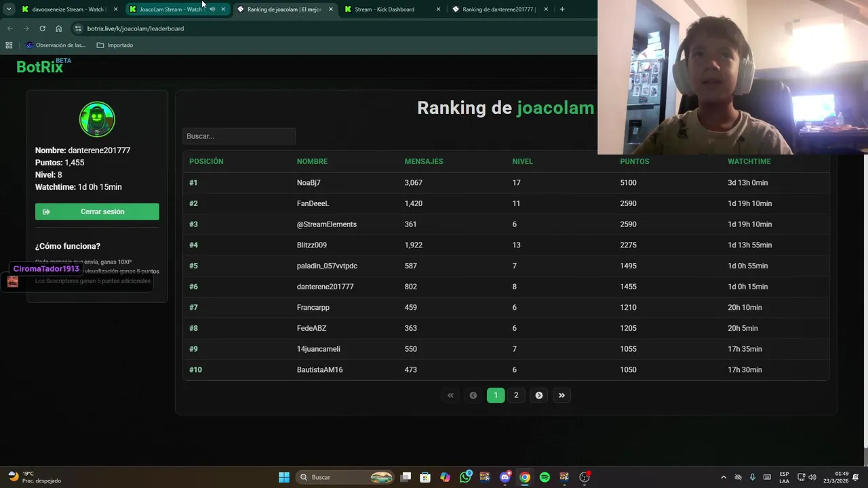Select danterene201777 in row #6
Image resolution: width=868 pixels, height=488 pixels.
coord(325,287)
